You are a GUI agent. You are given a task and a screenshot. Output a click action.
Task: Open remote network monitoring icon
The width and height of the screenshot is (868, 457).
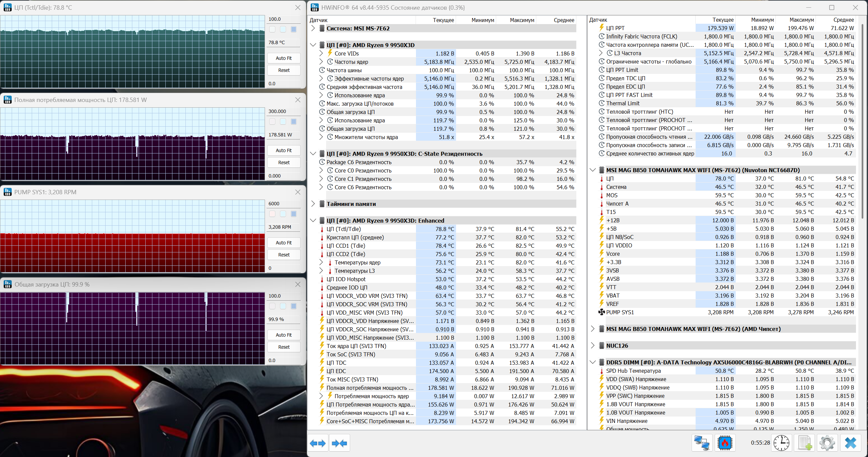702,443
